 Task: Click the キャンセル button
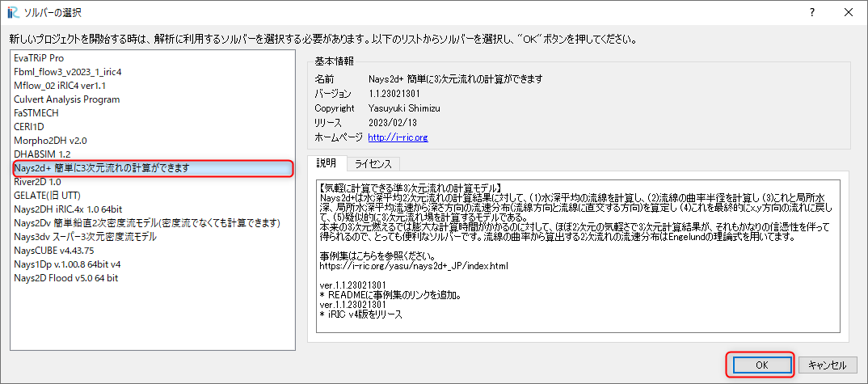pyautogui.click(x=828, y=365)
